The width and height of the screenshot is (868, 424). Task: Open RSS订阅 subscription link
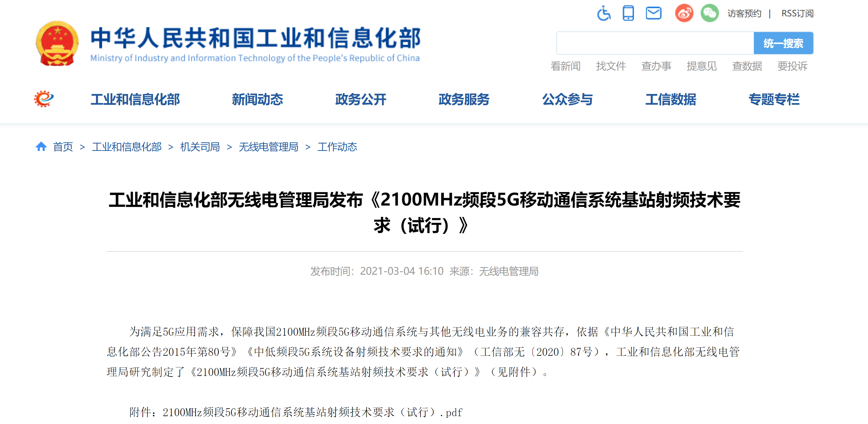797,14
